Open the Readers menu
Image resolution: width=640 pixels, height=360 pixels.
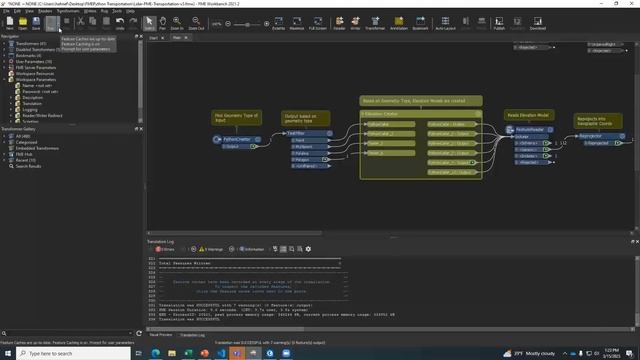click(45, 11)
